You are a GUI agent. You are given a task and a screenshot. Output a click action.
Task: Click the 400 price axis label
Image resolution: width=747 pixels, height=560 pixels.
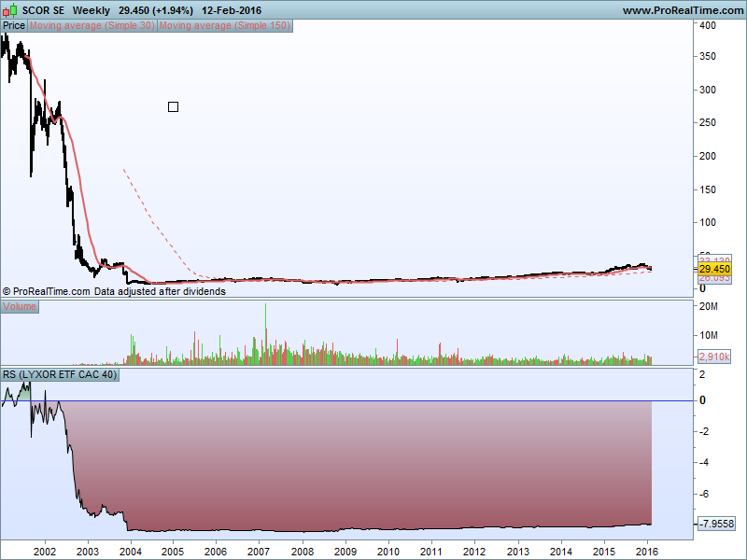[x=708, y=26]
